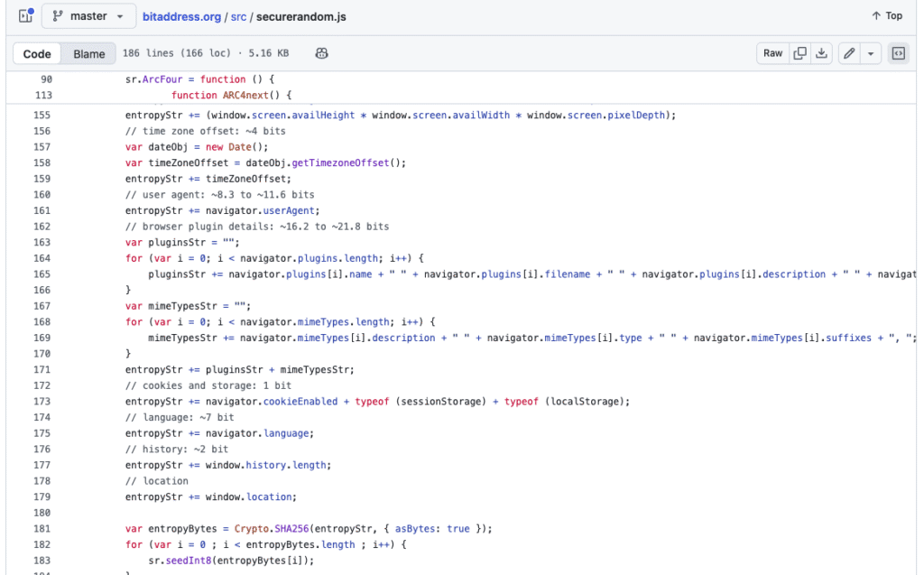
Task: Open the Raw file view
Action: tap(772, 53)
